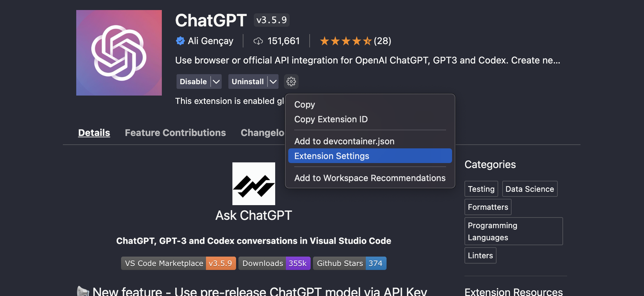This screenshot has height=296, width=644.
Task: Expand the Disable dropdown arrow
Action: tap(216, 82)
